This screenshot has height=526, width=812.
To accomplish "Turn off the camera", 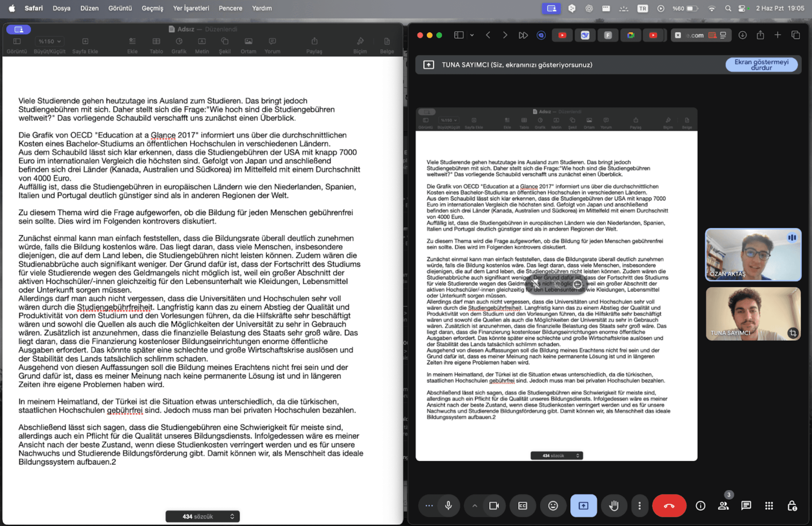I will 494,506.
